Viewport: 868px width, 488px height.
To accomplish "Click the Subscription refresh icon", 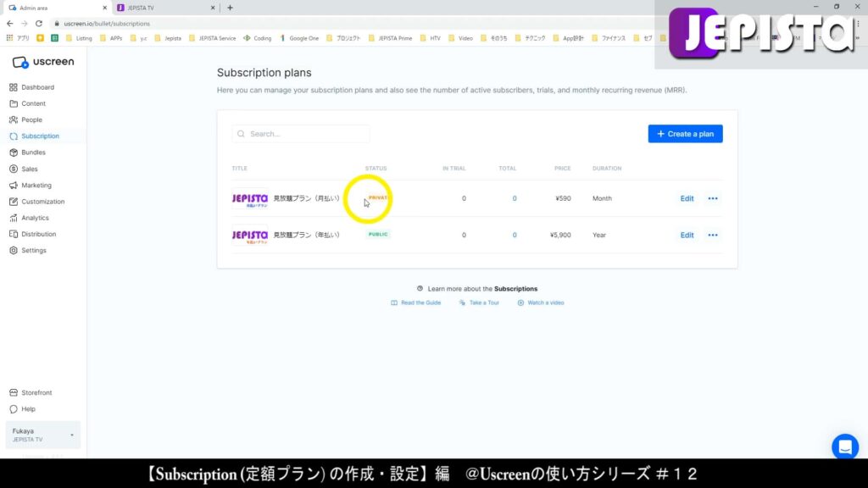I will [14, 136].
